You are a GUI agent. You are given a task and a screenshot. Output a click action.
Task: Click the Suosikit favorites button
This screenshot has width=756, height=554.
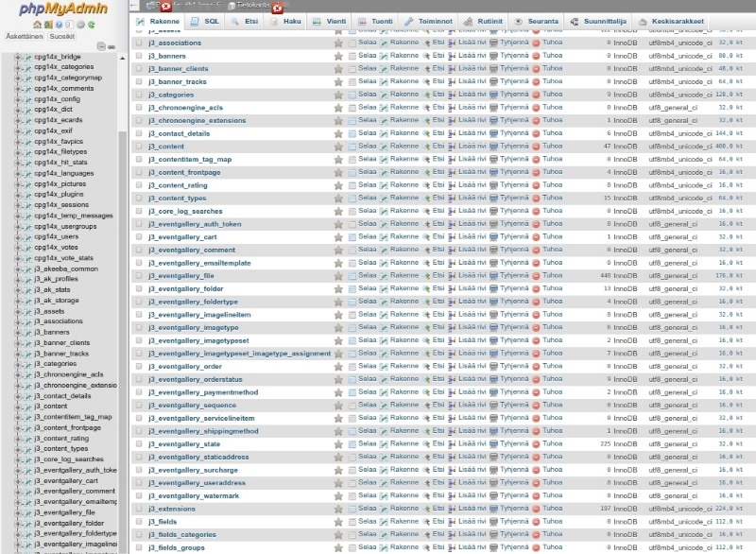[x=62, y=34]
